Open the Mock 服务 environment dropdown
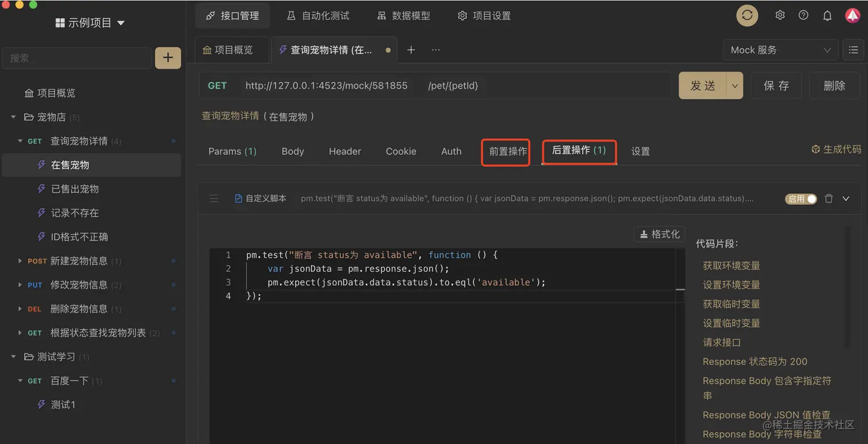 [780, 50]
